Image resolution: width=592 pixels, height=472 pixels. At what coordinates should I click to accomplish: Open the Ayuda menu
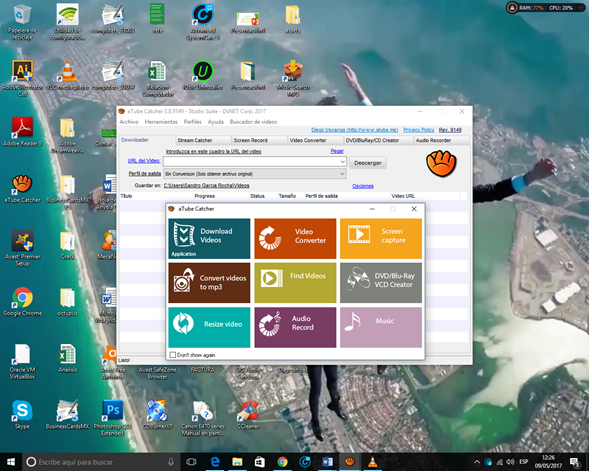[216, 122]
